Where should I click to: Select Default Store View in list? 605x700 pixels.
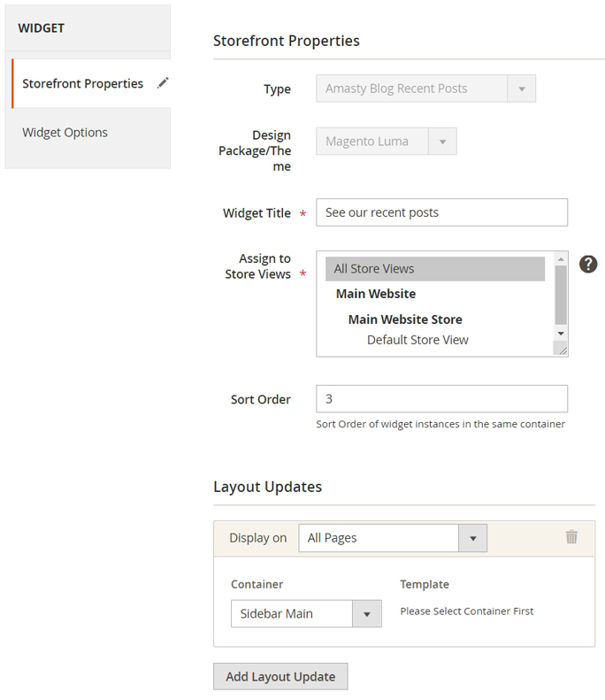point(417,340)
